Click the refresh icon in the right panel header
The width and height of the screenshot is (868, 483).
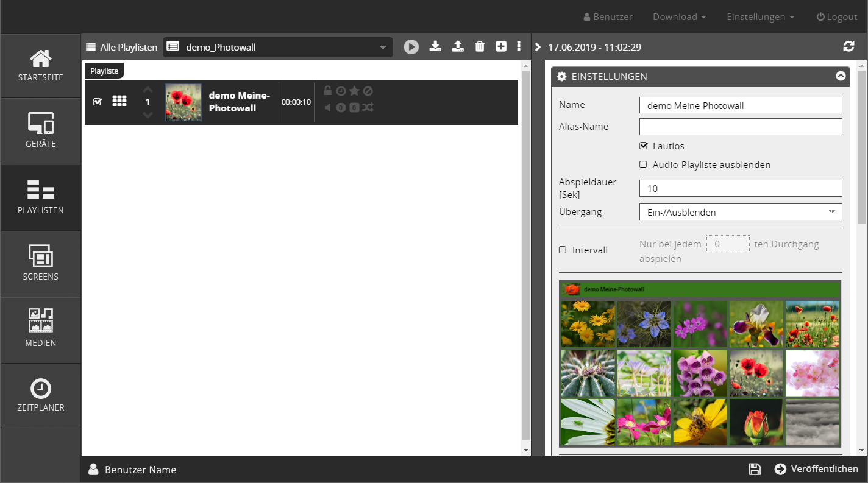point(848,47)
